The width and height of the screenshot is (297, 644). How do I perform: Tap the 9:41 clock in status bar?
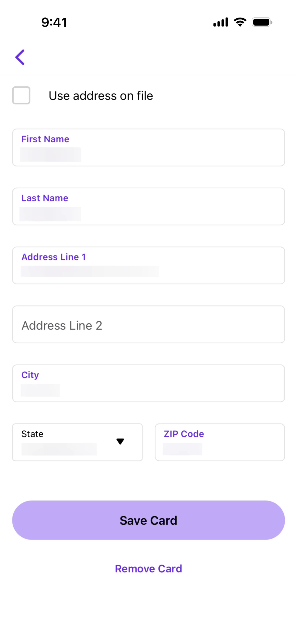(54, 22)
